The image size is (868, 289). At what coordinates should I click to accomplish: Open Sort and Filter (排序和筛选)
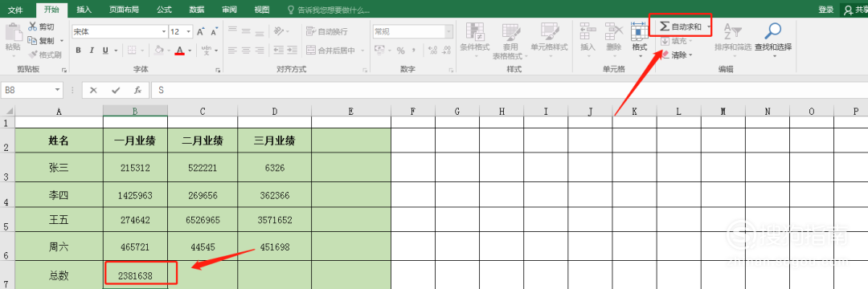tap(732, 40)
